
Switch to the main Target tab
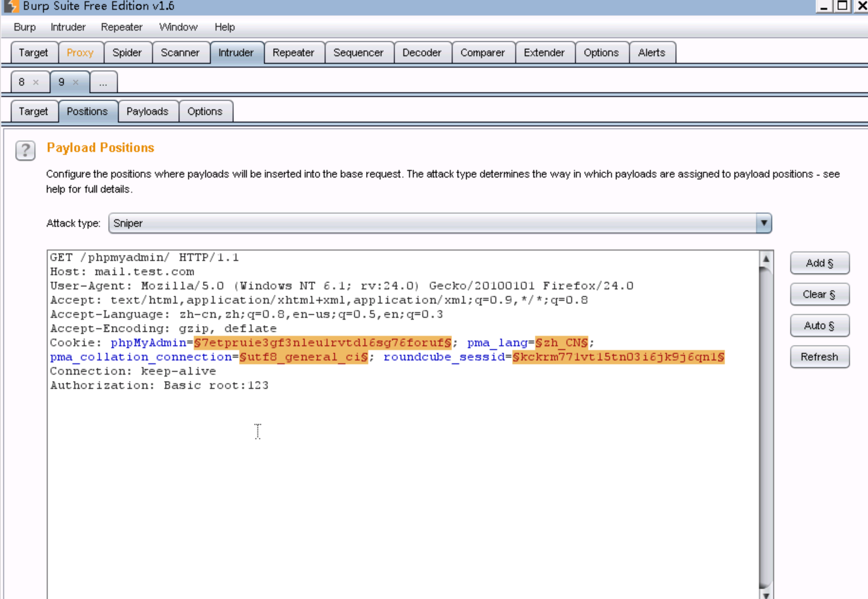(x=34, y=52)
